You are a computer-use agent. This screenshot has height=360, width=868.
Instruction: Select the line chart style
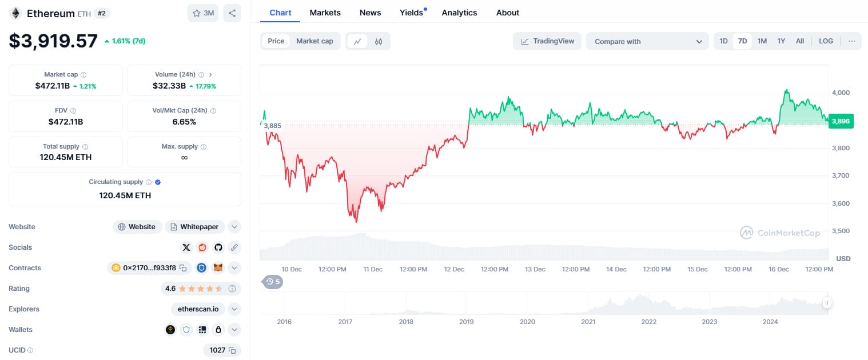357,41
